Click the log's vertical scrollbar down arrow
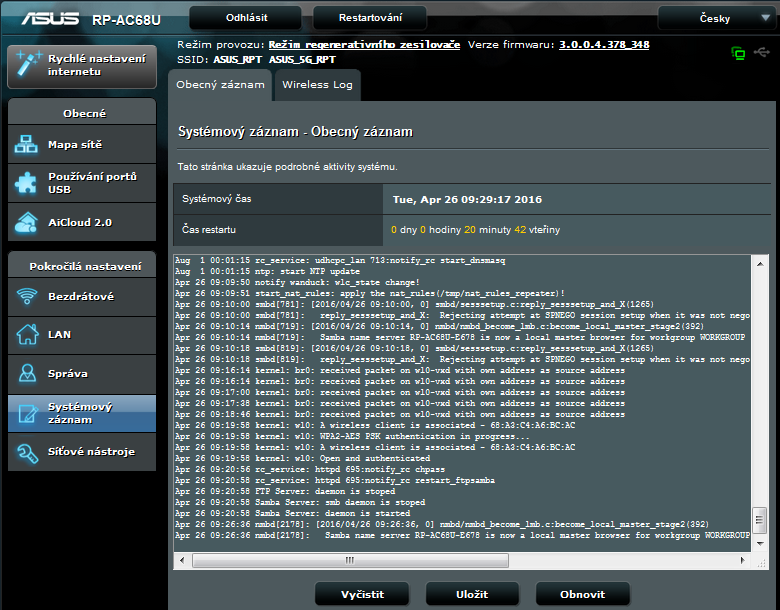The width and height of the screenshot is (780, 610). coord(759,534)
